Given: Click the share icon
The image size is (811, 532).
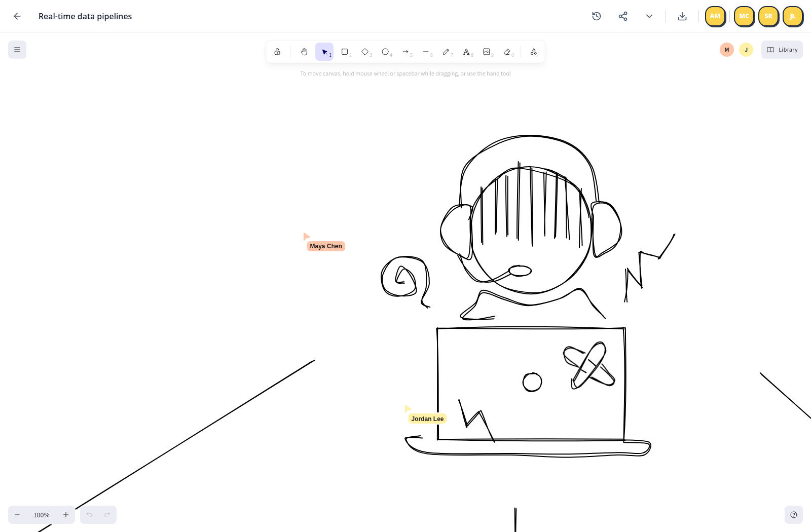Looking at the screenshot, I should 623,16.
